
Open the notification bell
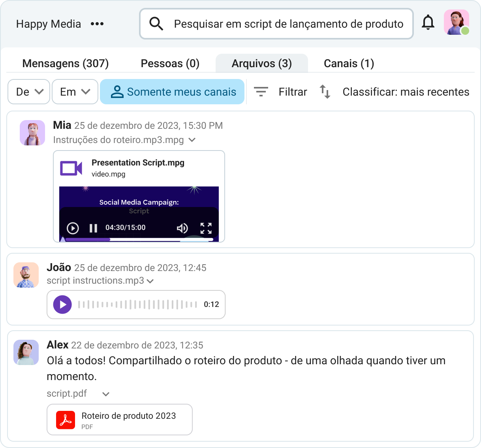coord(428,24)
